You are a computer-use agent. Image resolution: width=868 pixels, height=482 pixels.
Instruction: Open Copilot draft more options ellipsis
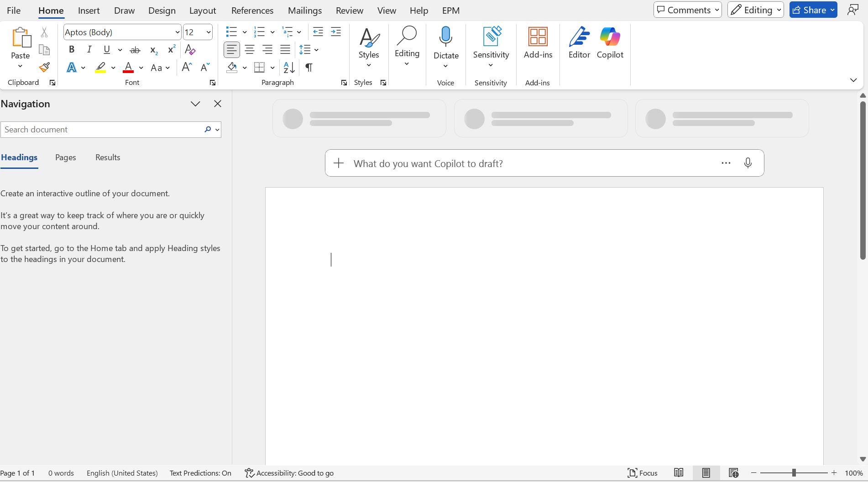pos(726,163)
